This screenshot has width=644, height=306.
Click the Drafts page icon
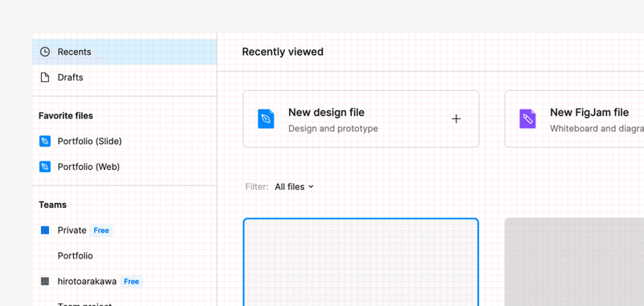pyautogui.click(x=45, y=77)
